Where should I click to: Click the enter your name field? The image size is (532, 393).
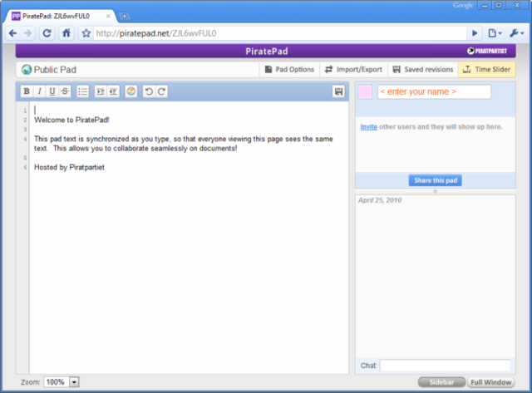click(434, 92)
